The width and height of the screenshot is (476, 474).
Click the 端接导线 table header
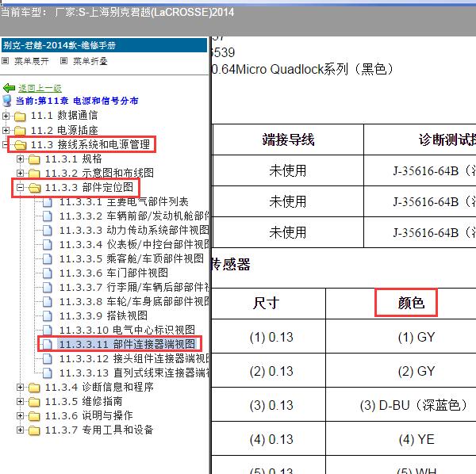tap(288, 140)
